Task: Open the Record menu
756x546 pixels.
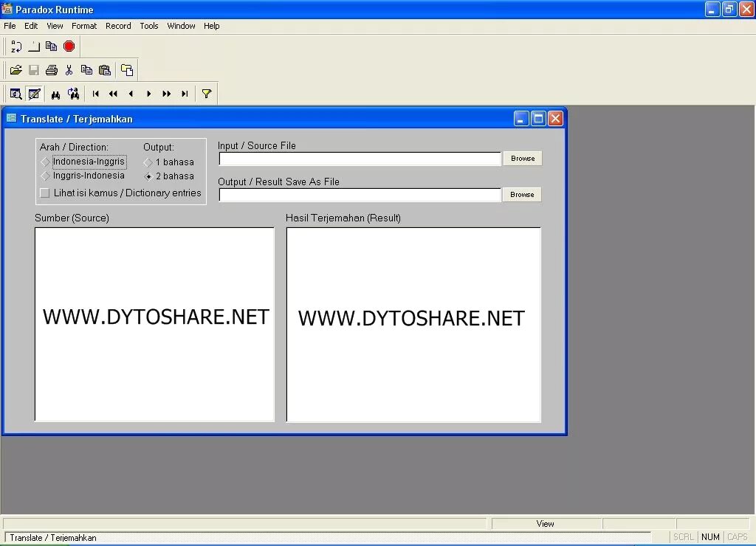Action: click(118, 26)
